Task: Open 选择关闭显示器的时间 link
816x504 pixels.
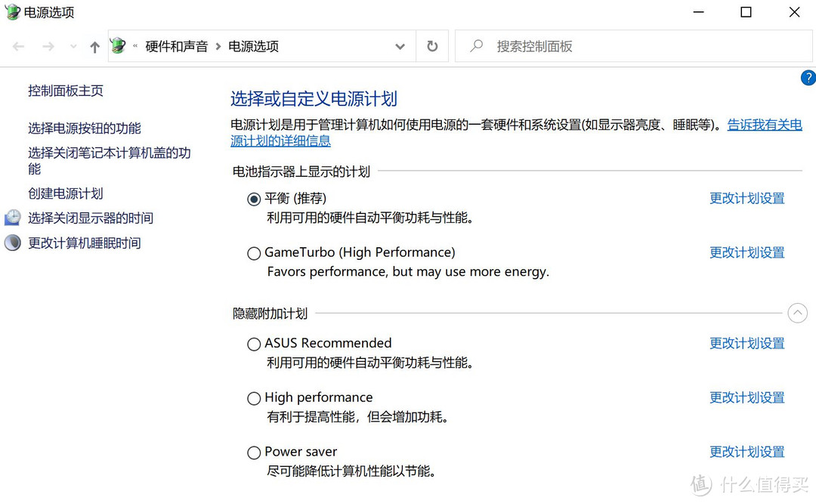Action: (x=91, y=218)
